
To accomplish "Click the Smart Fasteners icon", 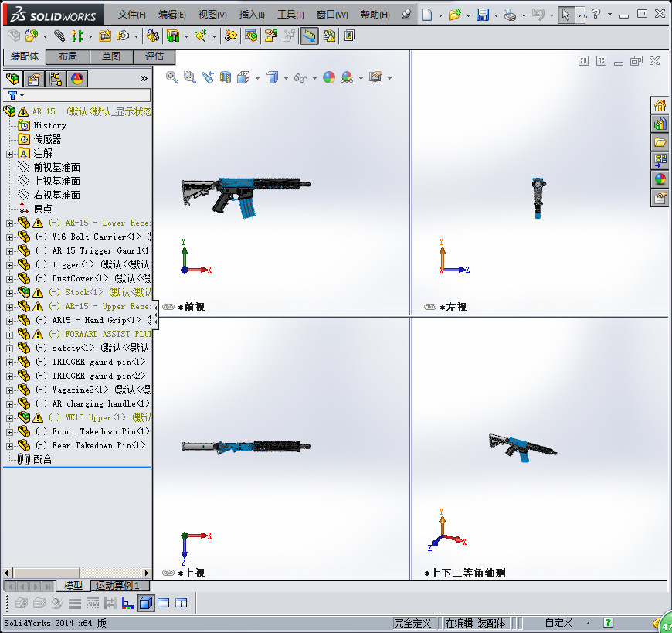I will 105,36.
